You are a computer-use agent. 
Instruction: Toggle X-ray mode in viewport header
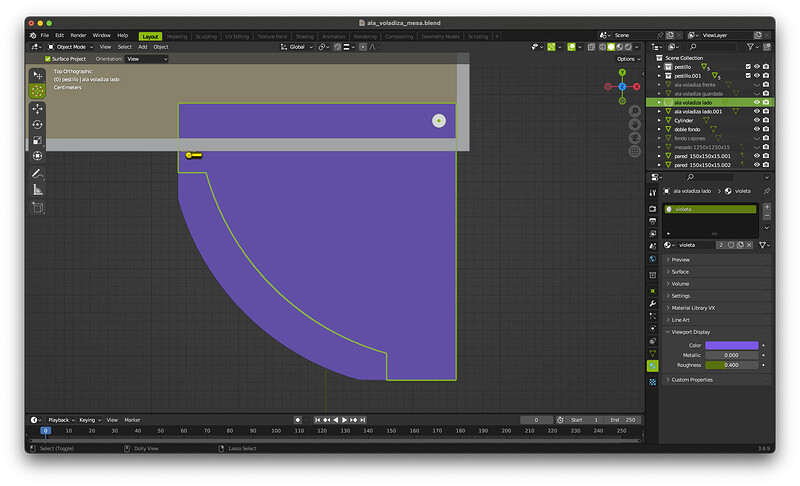591,47
